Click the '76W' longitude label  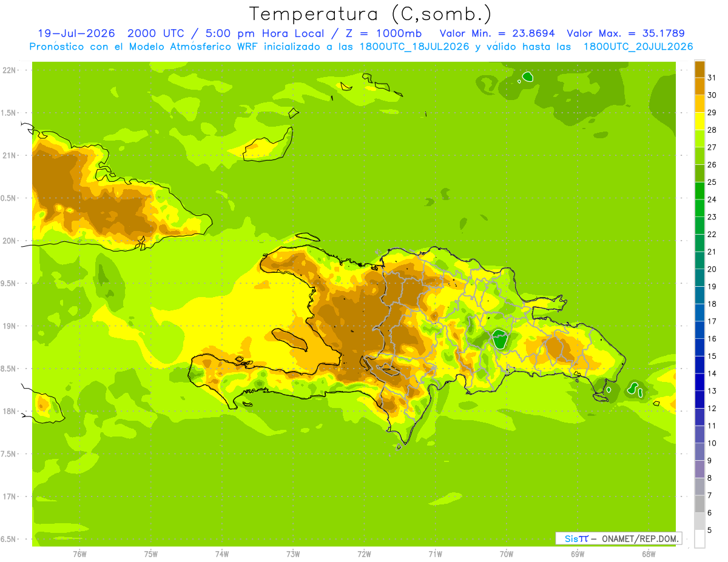tap(79, 554)
